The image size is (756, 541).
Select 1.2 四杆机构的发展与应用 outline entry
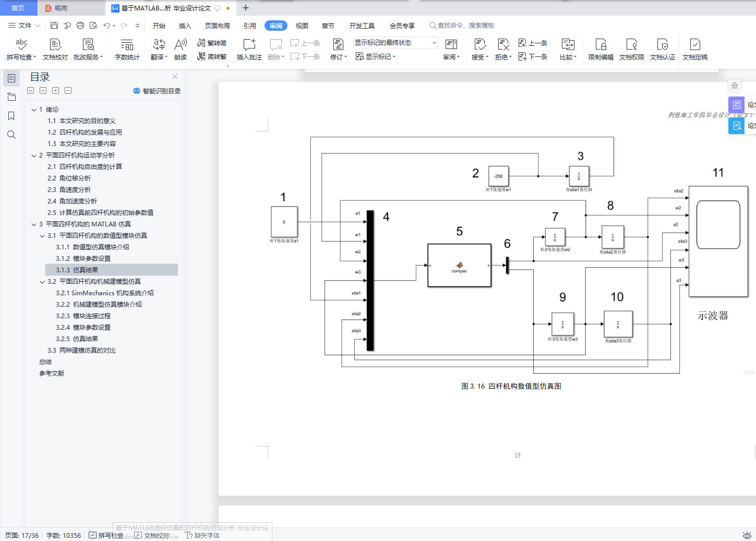pyautogui.click(x=85, y=133)
